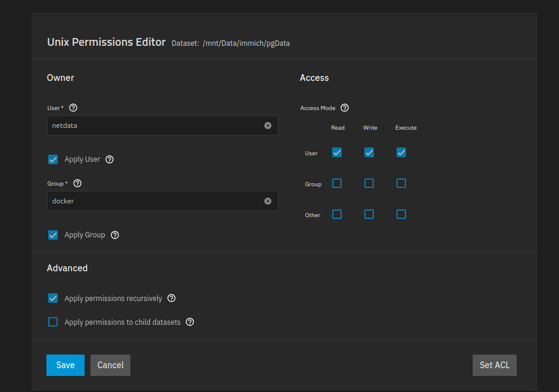Disable Apply permissions recursively
Image resolution: width=559 pixels, height=392 pixels.
coord(53,298)
